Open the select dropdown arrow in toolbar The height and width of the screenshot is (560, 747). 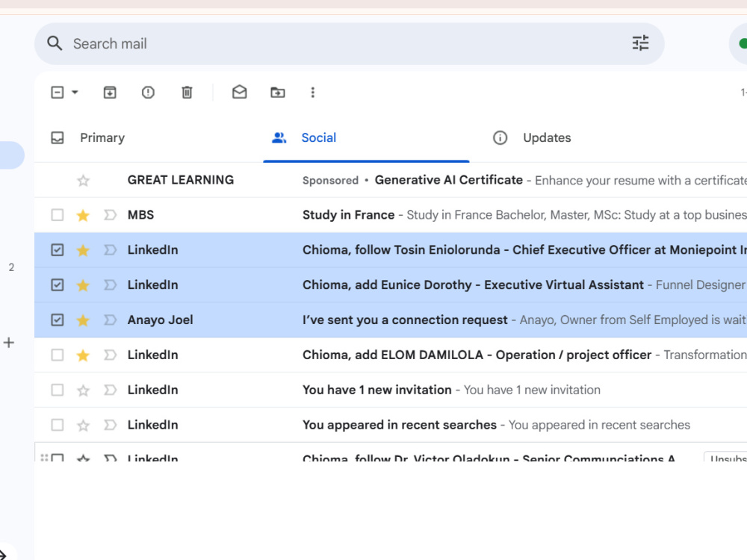pos(75,93)
